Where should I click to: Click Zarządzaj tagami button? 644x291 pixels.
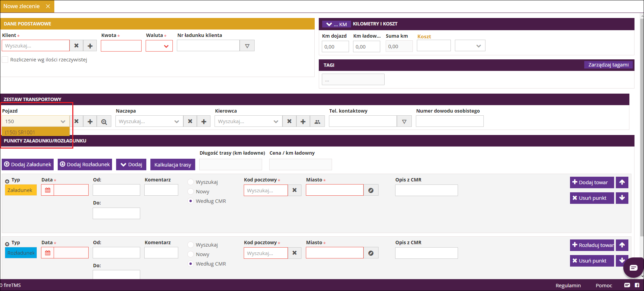[608, 65]
